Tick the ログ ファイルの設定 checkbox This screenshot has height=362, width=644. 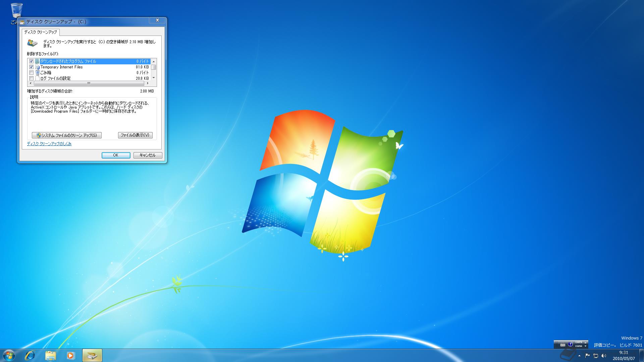[32, 78]
